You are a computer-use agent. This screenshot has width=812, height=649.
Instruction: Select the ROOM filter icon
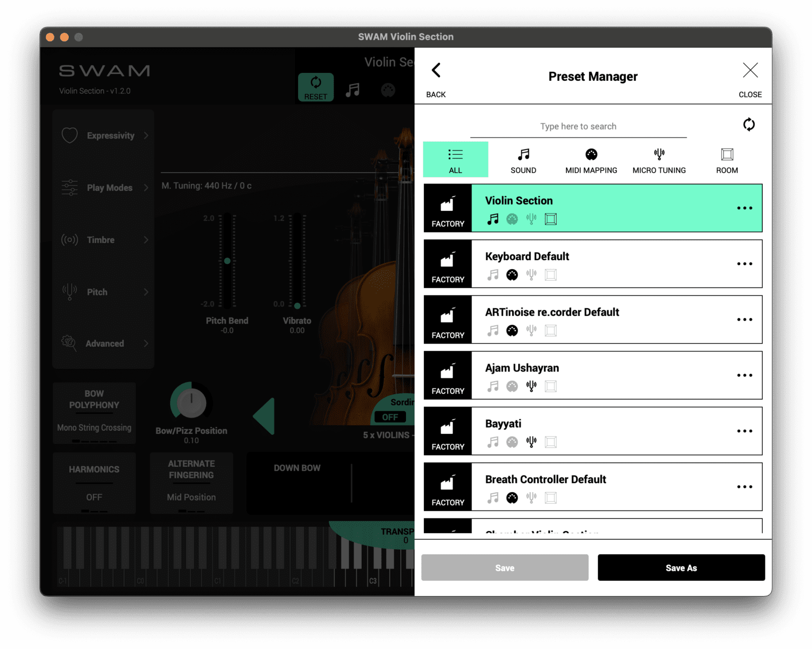tap(727, 155)
